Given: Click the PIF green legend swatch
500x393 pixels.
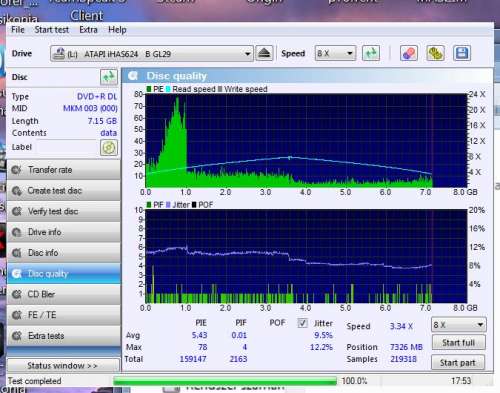Looking at the screenshot, I should tap(149, 205).
